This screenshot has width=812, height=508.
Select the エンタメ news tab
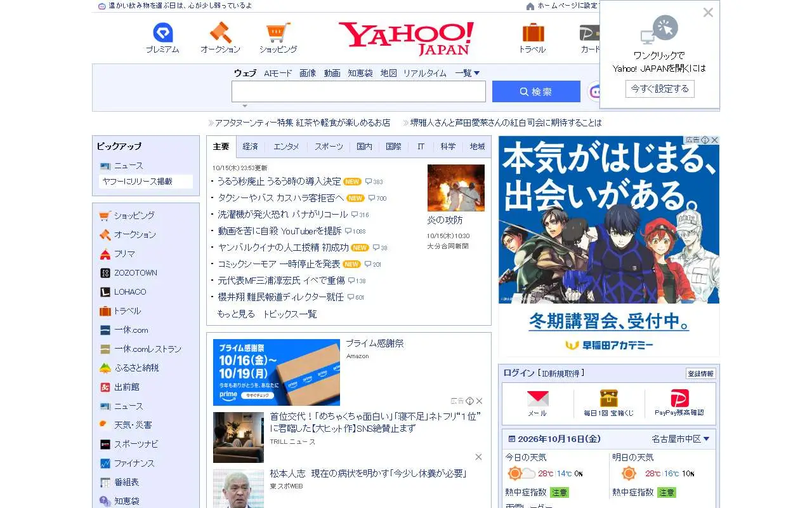click(286, 147)
